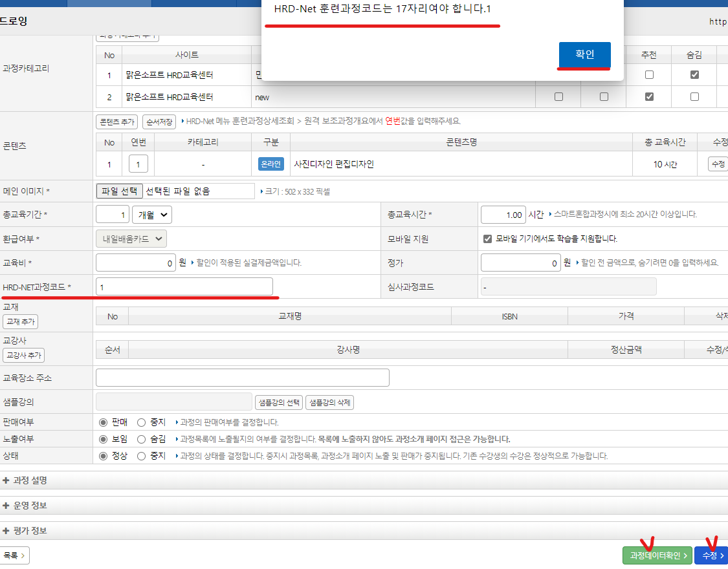Click the 콘텐츠 추가 button
The width and height of the screenshot is (728, 569).
point(117,122)
